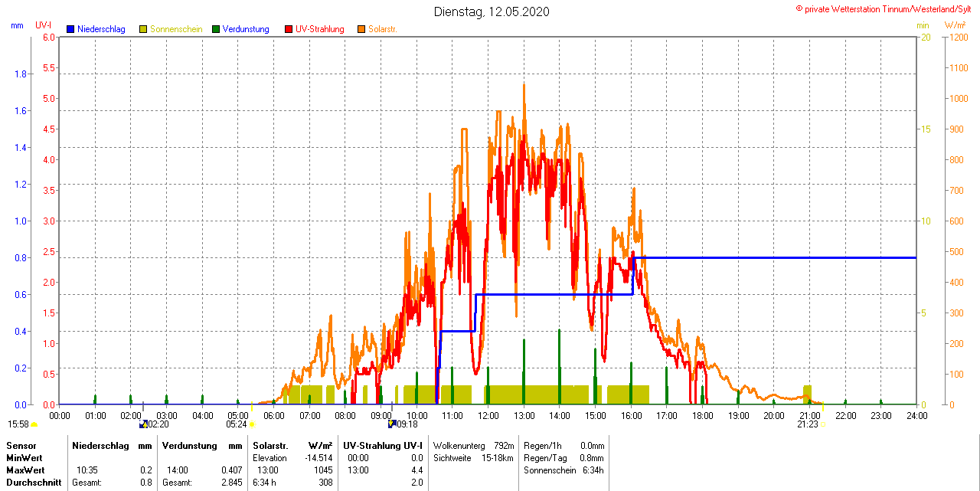Click the green Verdunstung legend swatch
Screen dimensions: 980x491
(x=216, y=29)
